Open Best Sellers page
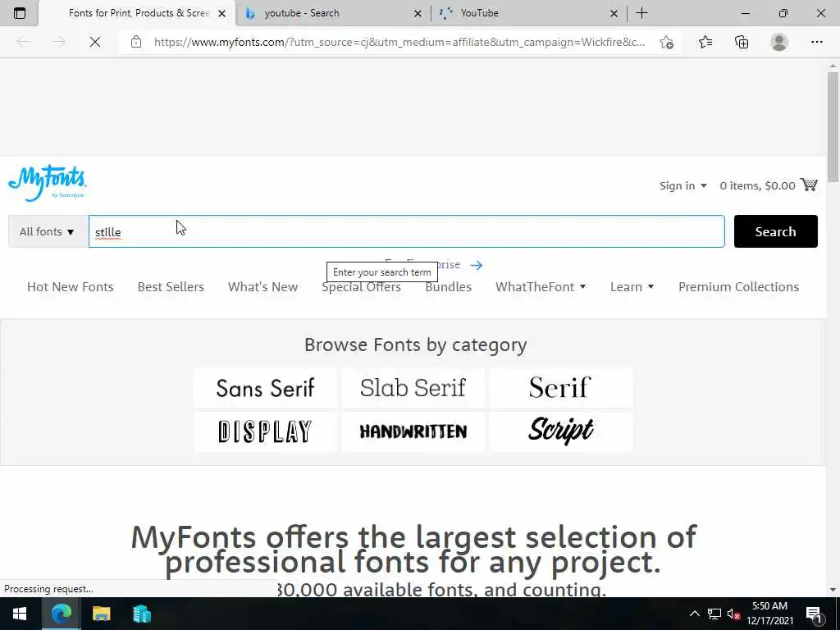This screenshot has height=630, width=840. point(171,286)
